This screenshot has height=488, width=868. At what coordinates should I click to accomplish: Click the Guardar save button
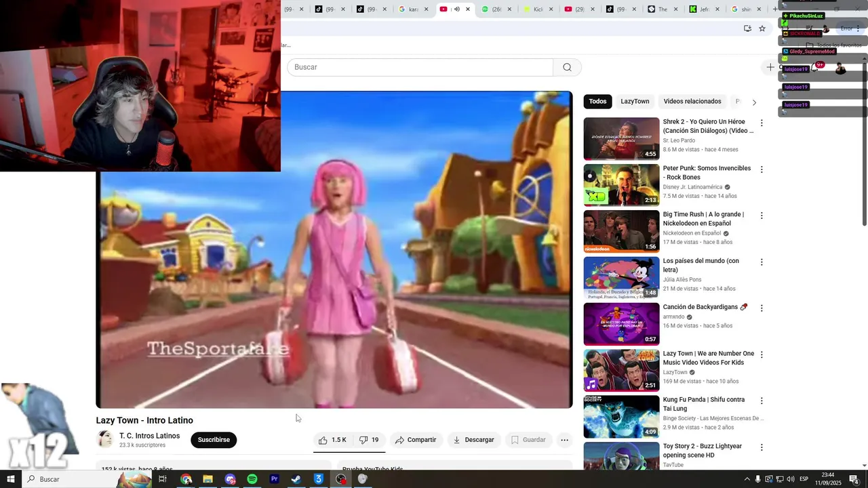coord(528,440)
